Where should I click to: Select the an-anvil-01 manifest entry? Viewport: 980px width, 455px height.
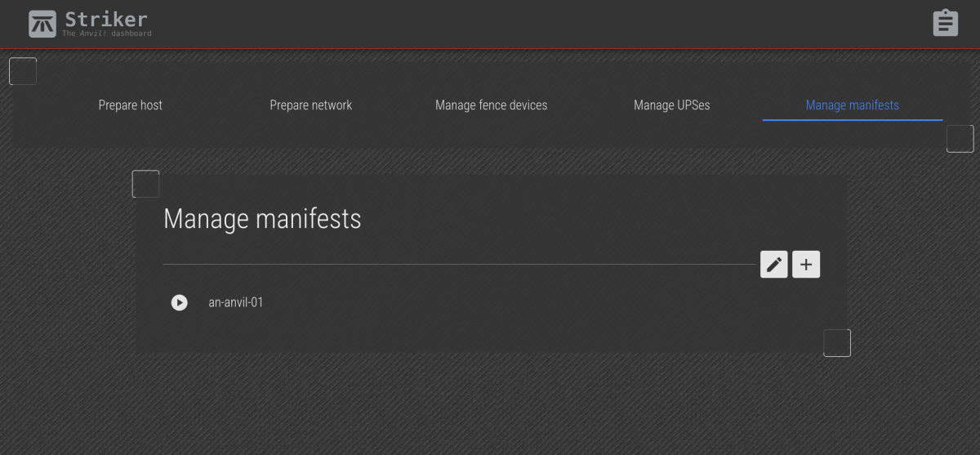(x=236, y=303)
